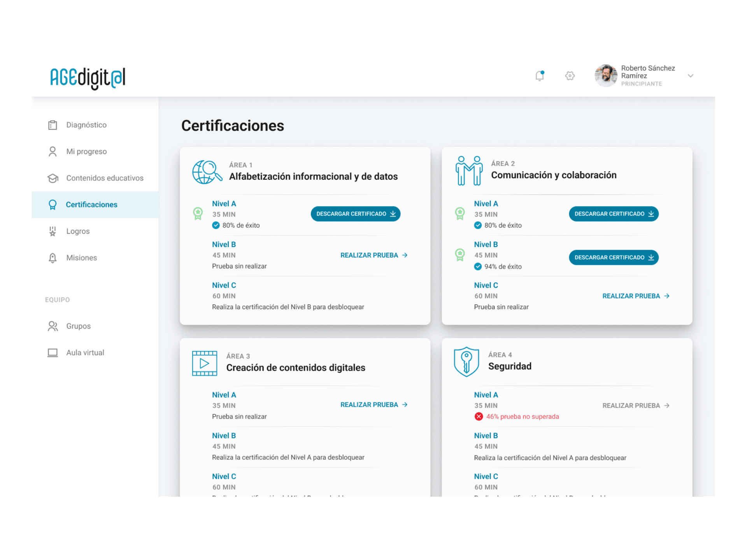Click the Área 3 video film icon
Image resolution: width=747 pixels, height=560 pixels.
[204, 363]
